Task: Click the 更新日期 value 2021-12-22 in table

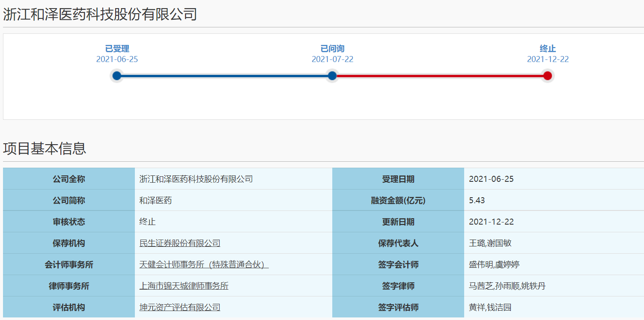Action: tap(491, 222)
